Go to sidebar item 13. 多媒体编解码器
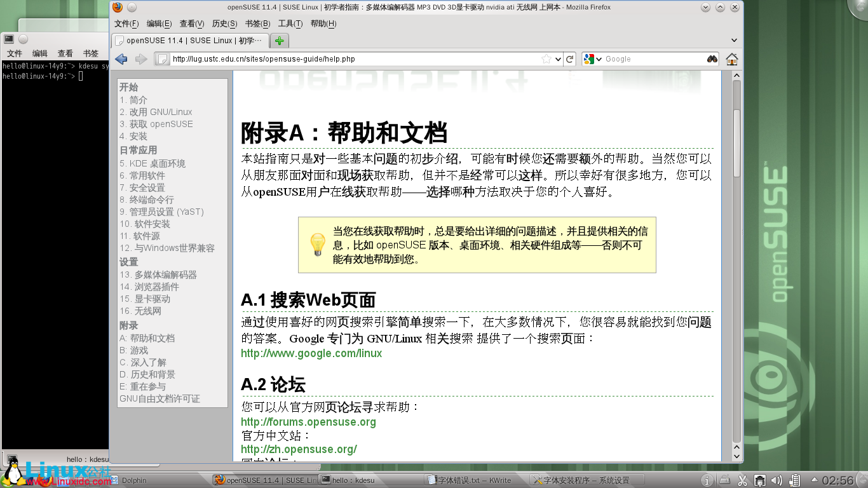Screen dimensions: 868x488 click(158, 274)
